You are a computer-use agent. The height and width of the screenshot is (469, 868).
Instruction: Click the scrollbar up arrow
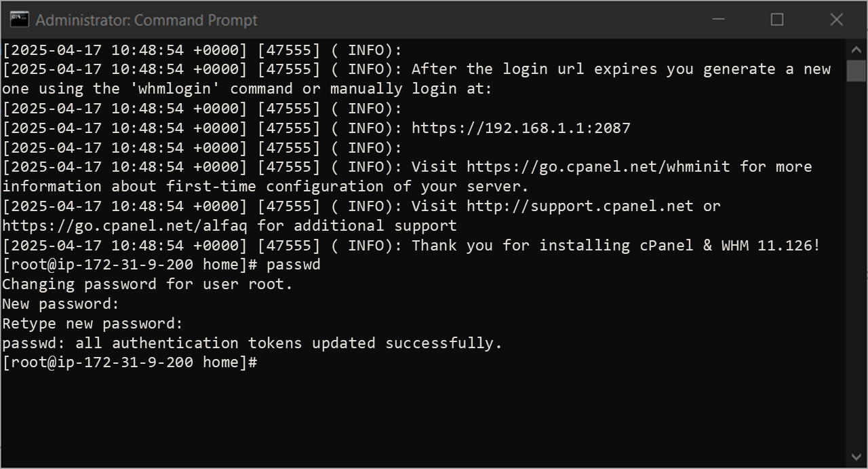[x=857, y=49]
